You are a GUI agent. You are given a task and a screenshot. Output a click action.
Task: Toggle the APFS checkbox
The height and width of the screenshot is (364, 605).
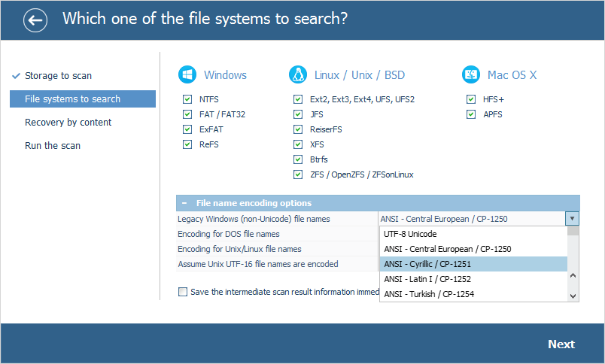click(471, 114)
